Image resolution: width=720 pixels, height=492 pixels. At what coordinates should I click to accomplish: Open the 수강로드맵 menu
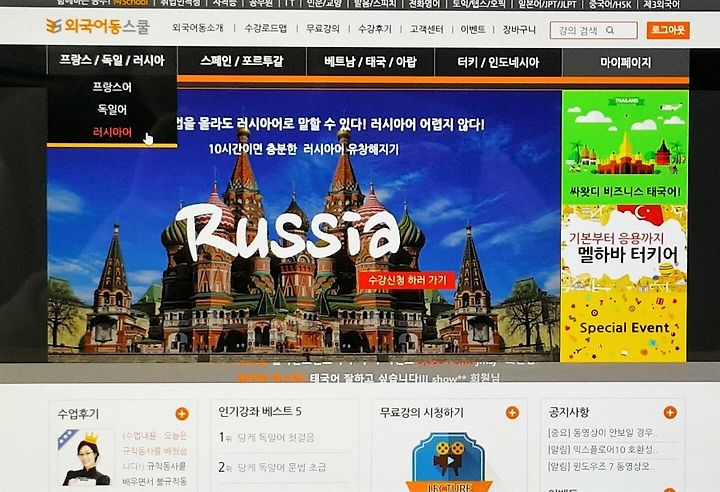coord(265,28)
